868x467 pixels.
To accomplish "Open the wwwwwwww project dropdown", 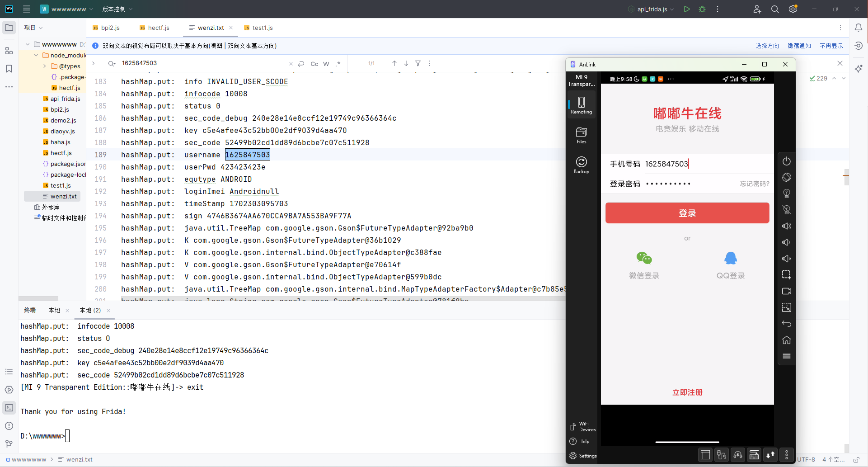I will [x=66, y=9].
